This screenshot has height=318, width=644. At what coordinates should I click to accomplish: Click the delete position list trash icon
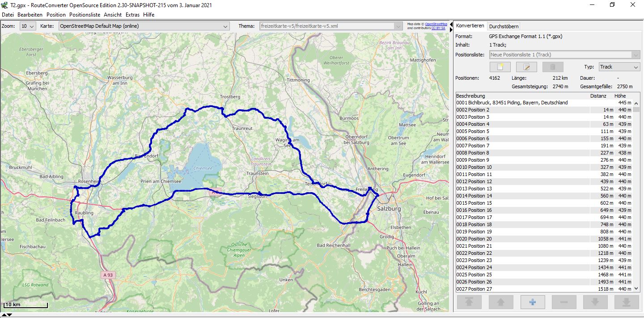[553, 67]
